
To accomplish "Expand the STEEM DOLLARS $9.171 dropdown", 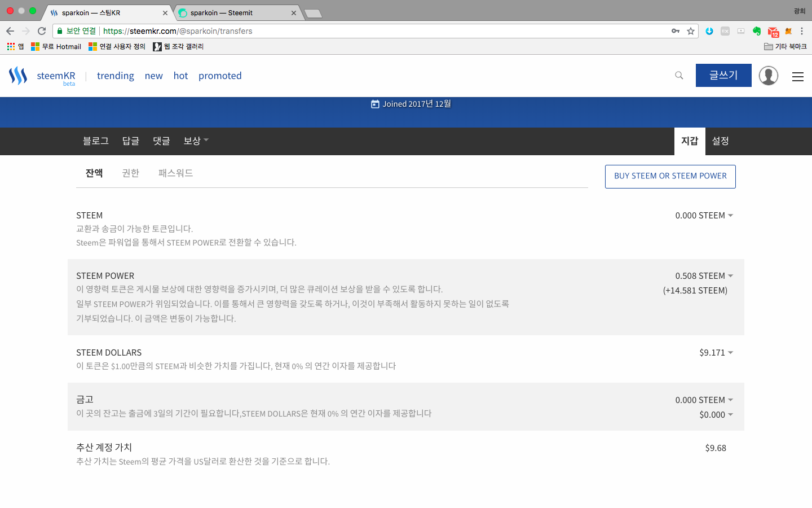I will click(716, 353).
